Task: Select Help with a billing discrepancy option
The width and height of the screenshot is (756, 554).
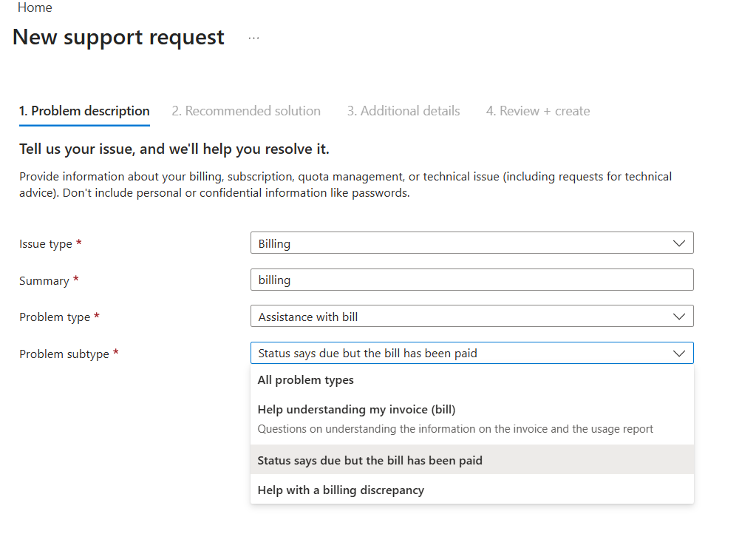Action: pyautogui.click(x=341, y=490)
